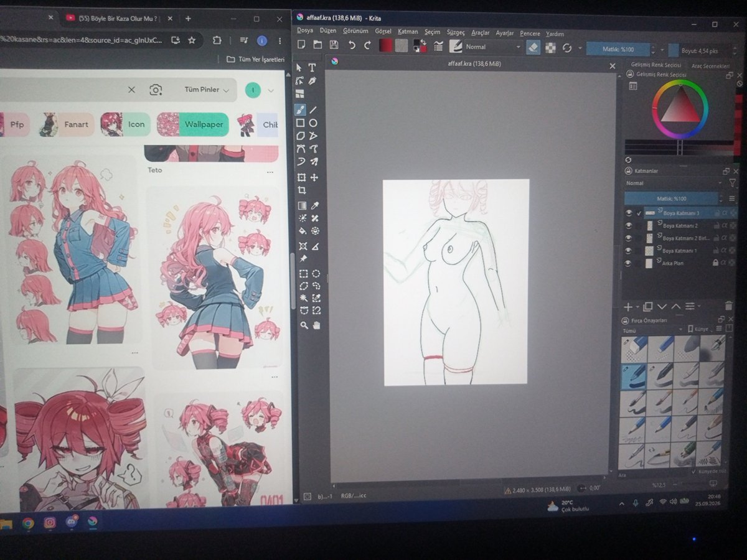This screenshot has height=560, width=747.
Task: Toggle the Künyede süz checkbox
Action: (695, 472)
